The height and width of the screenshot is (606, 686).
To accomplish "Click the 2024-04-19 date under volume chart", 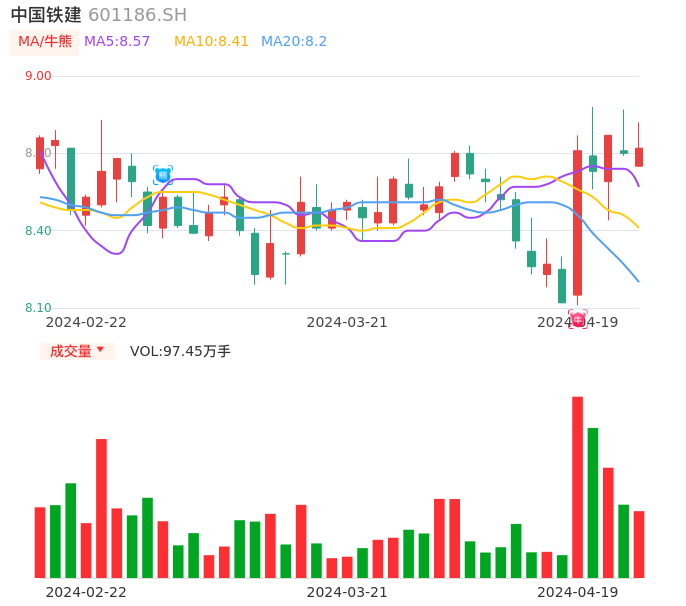I will 578,592.
